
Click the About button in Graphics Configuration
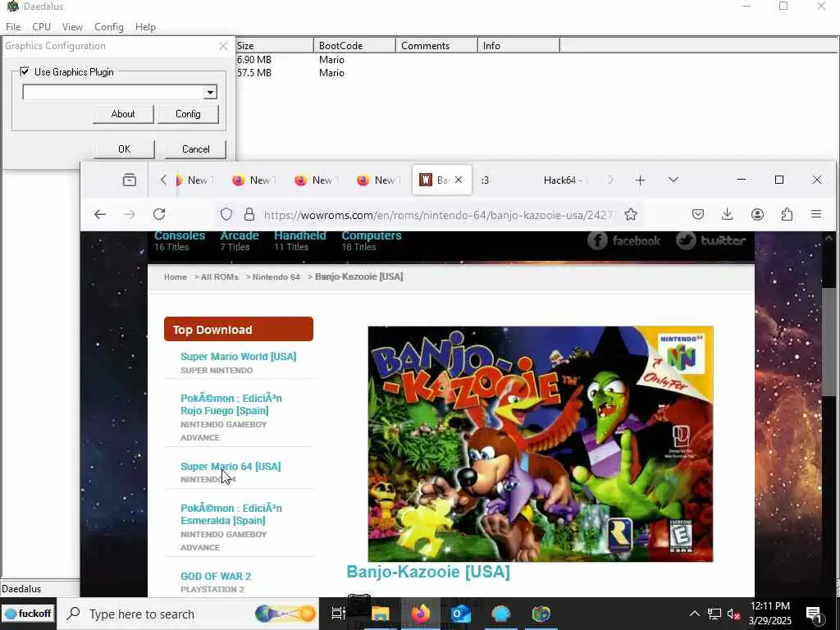pyautogui.click(x=123, y=113)
